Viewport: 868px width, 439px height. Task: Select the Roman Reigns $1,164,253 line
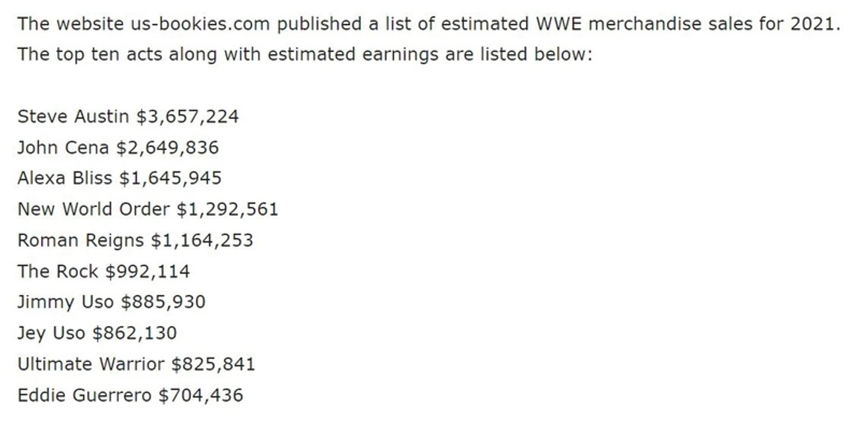coord(135,240)
